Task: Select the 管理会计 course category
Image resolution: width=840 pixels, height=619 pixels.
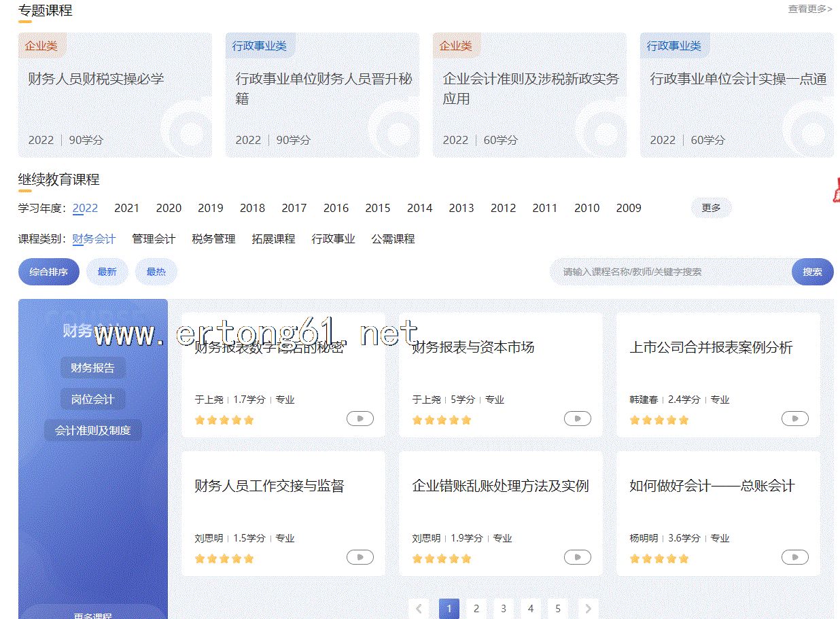Action: click(x=154, y=239)
